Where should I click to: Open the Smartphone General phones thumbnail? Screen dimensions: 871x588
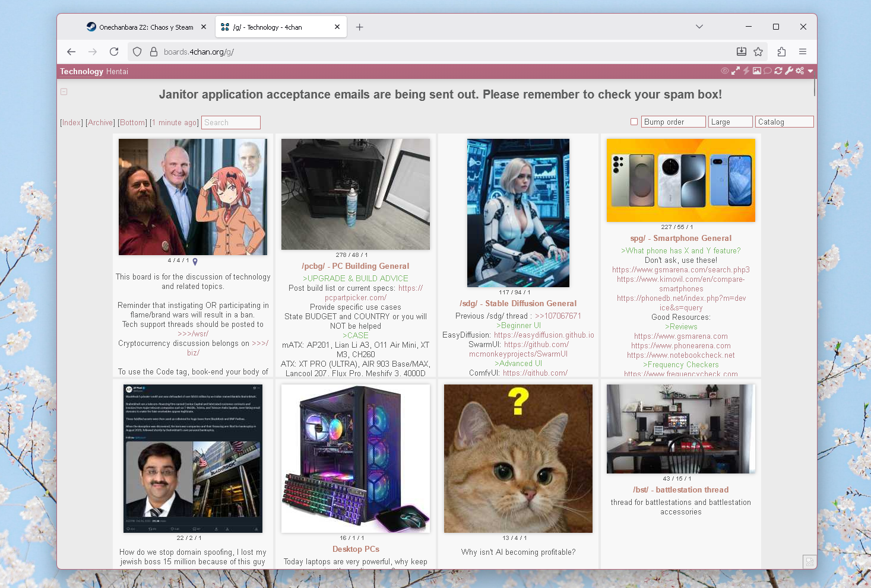click(681, 180)
